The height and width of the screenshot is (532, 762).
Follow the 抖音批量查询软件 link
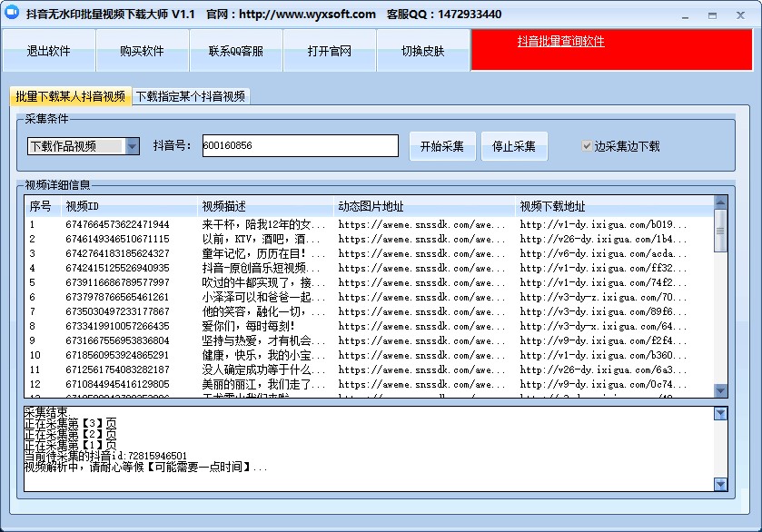coord(560,41)
